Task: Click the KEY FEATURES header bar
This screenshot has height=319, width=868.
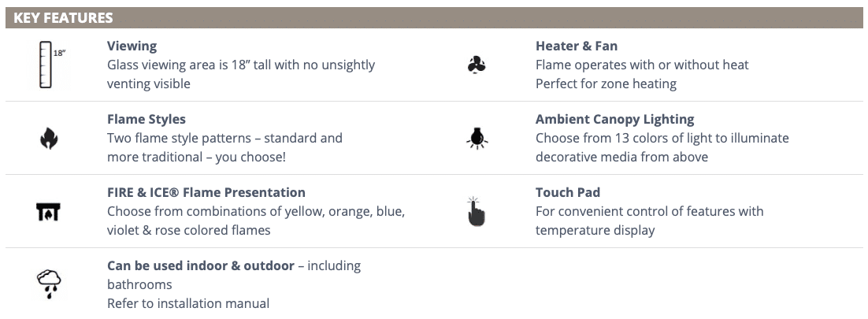Action: coord(434,17)
